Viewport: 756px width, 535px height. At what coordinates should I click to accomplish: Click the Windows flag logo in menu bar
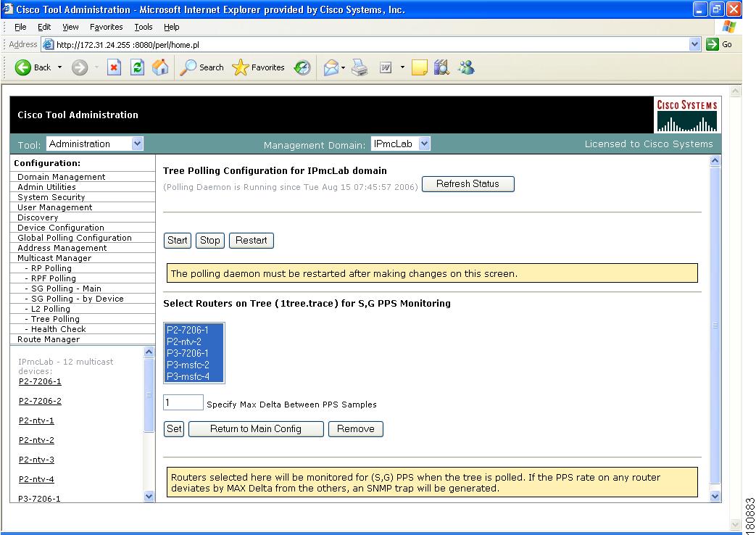click(728, 27)
